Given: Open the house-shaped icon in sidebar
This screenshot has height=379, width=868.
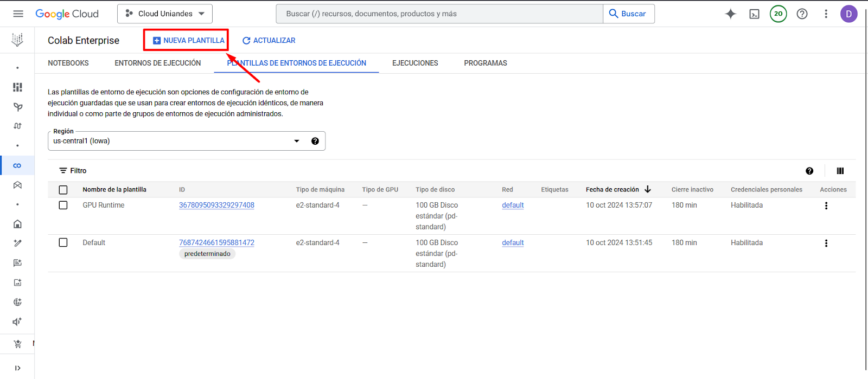Looking at the screenshot, I should point(17,224).
